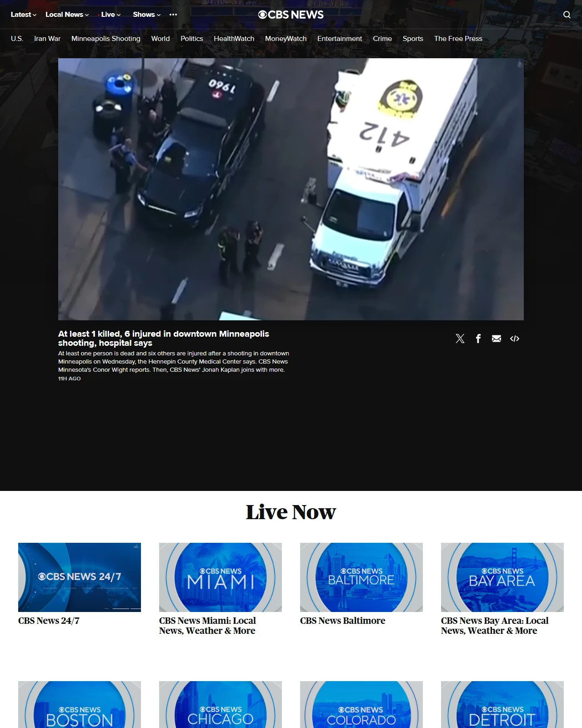Open the Crime section
This screenshot has width=582, height=728.
[382, 39]
